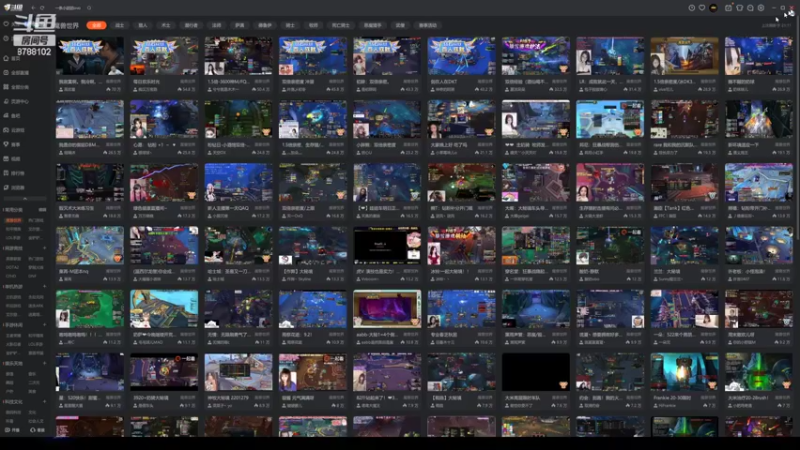Expand the 科技文化 sidebar section with its plus

44,402
